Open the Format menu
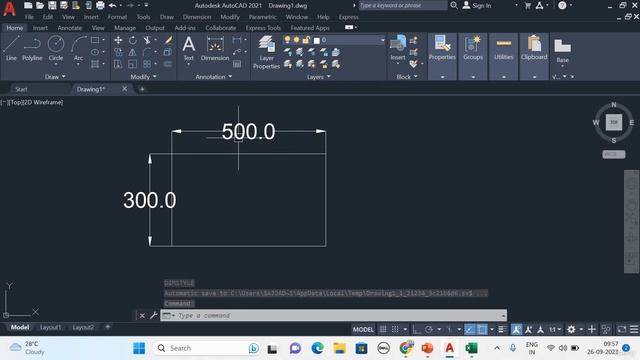Screen dimensions: 640x360 117,17
